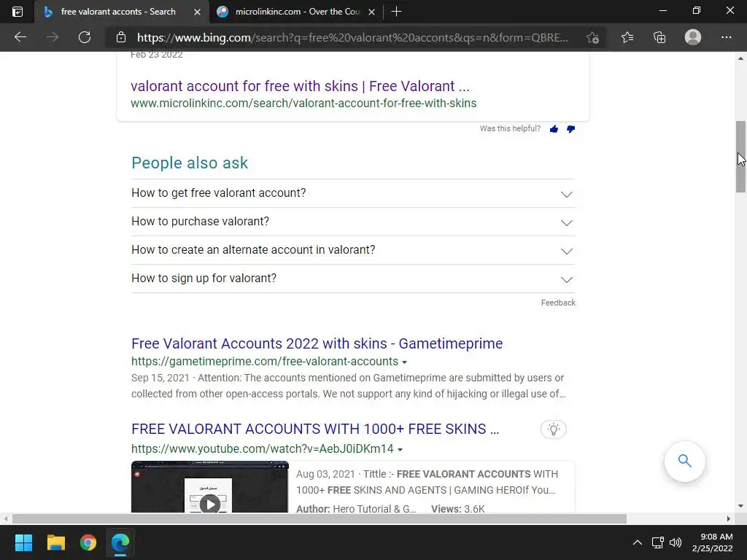The image size is (747, 560).
Task: Open Free Valorant Accounts 2022 Gametimeprime link
Action: click(317, 343)
